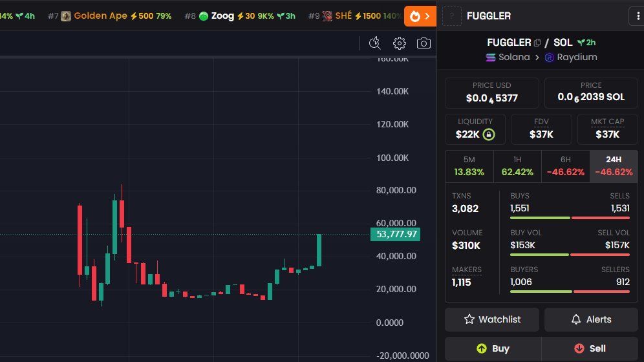644x362 pixels.
Task: Open the trending fire icon button
Action: tap(420, 16)
